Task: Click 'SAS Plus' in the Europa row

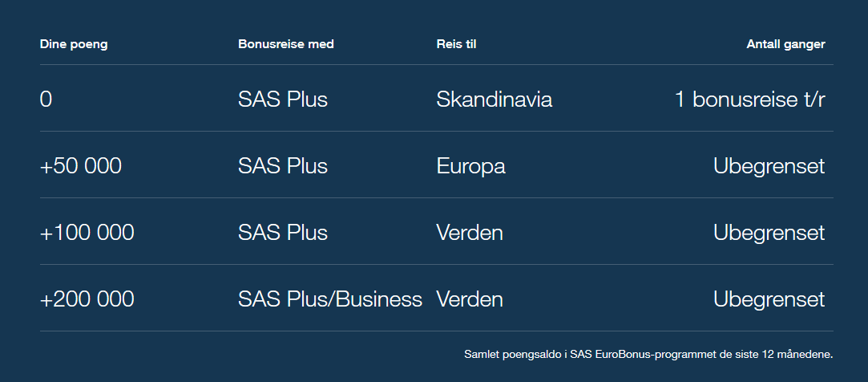Action: [283, 167]
